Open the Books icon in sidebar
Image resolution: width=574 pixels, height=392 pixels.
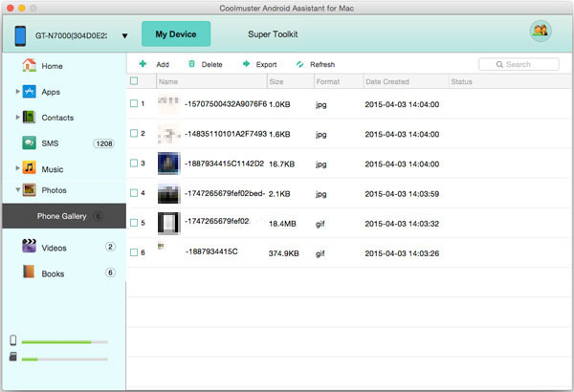click(29, 273)
